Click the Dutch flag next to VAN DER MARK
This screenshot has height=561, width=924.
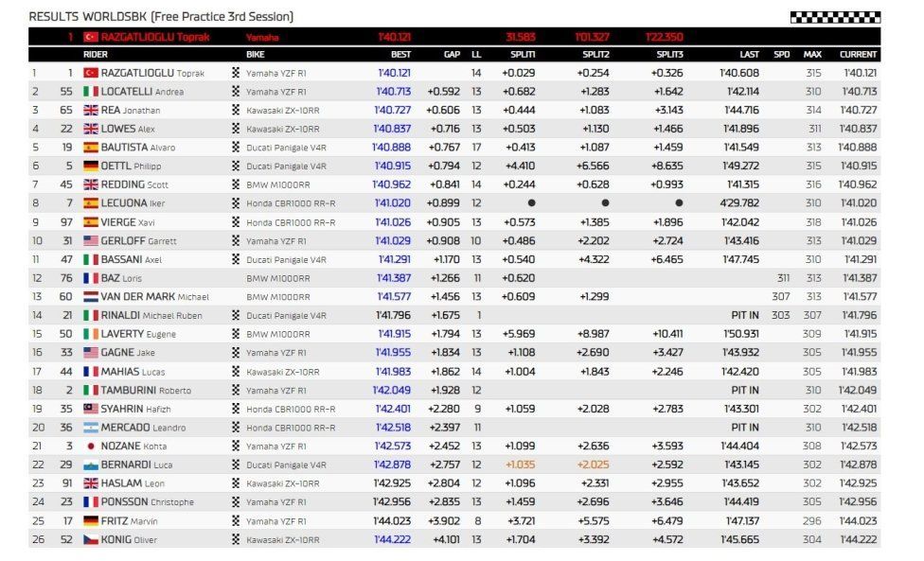click(91, 297)
